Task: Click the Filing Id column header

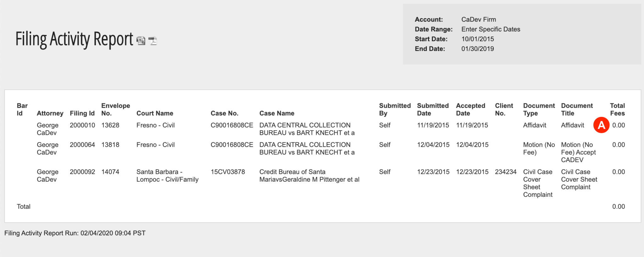Action: coord(82,113)
